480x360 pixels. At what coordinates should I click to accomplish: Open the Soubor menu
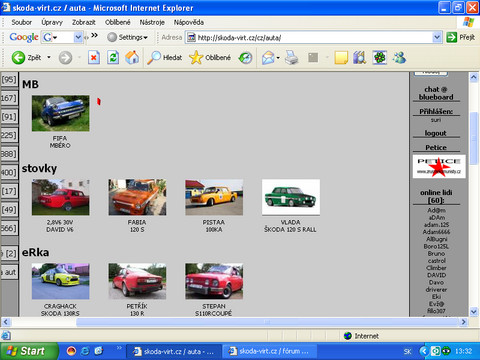(22, 22)
